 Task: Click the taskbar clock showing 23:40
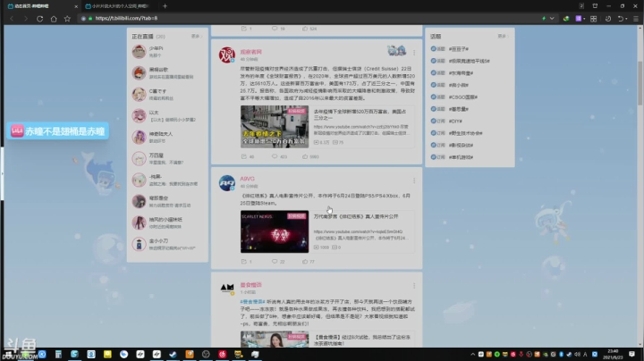[x=613, y=354]
